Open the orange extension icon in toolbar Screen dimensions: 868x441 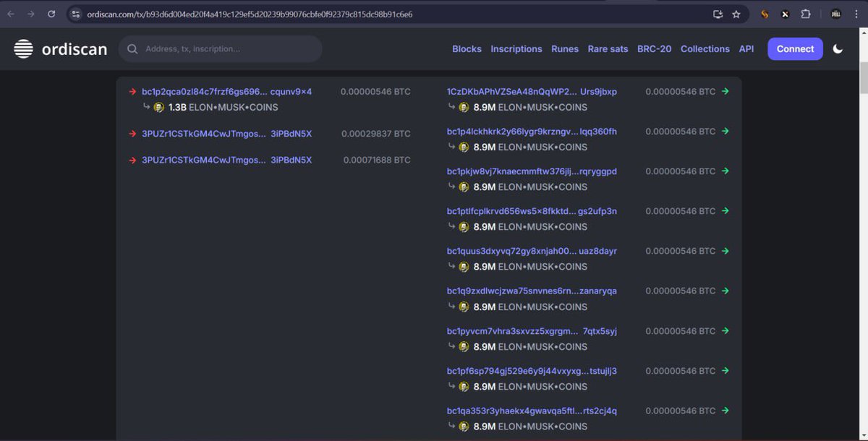[x=765, y=14]
